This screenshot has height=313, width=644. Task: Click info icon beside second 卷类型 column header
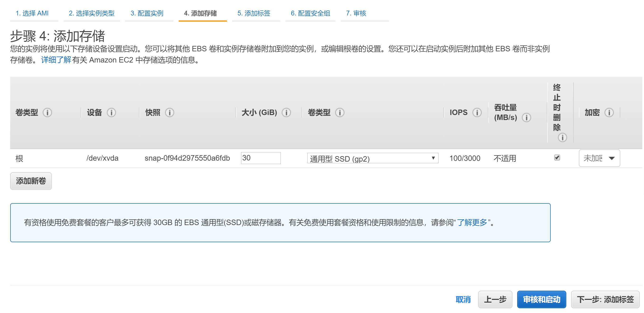point(339,113)
